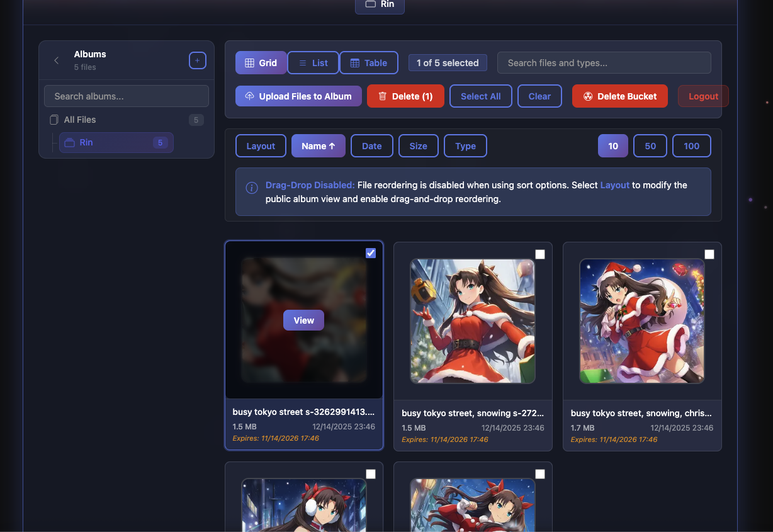Switch to Grid view
This screenshot has width=773, height=532.
[261, 63]
